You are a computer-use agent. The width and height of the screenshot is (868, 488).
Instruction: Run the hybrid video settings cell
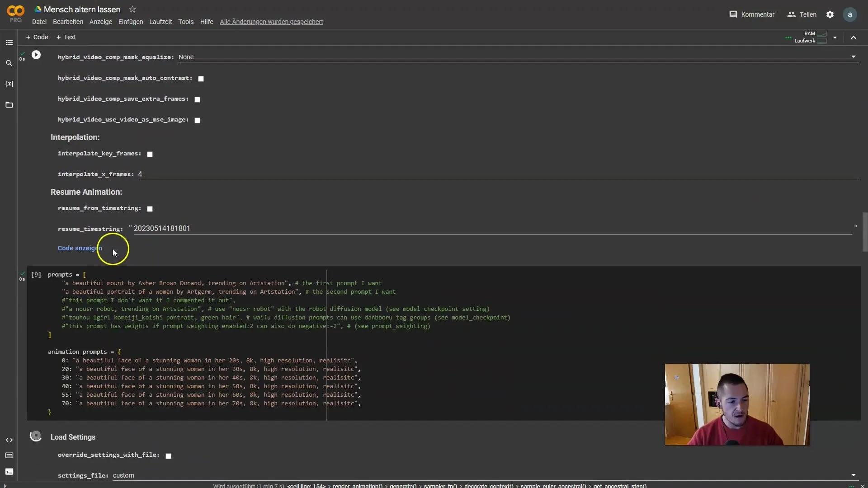[36, 55]
